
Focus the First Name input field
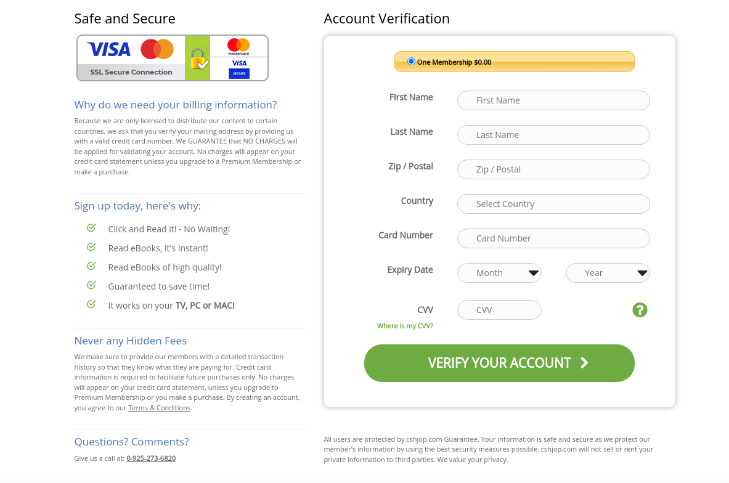click(553, 100)
